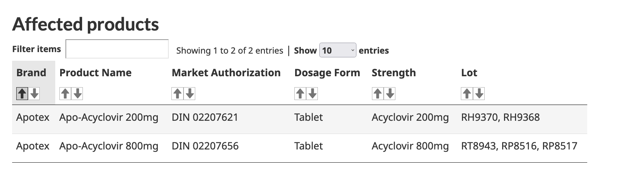Click the Brand column header

(31, 72)
